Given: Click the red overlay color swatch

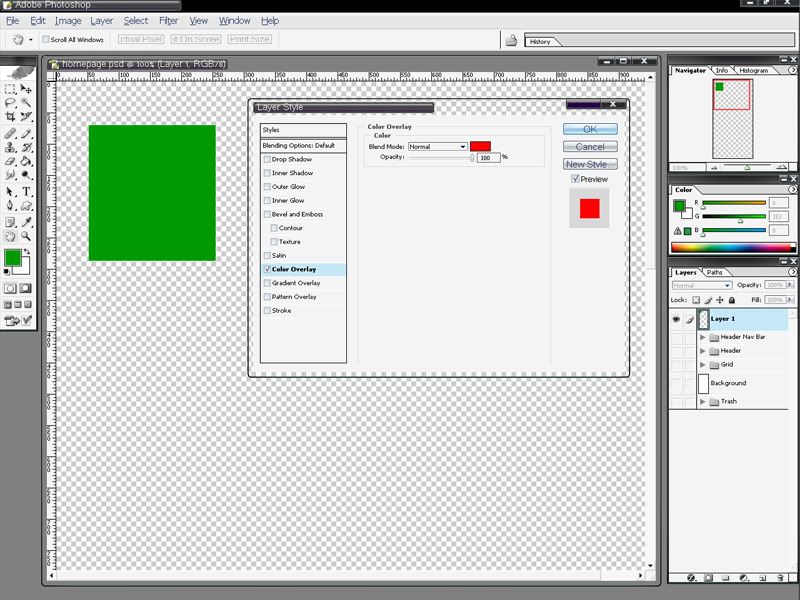Looking at the screenshot, I should pos(480,146).
